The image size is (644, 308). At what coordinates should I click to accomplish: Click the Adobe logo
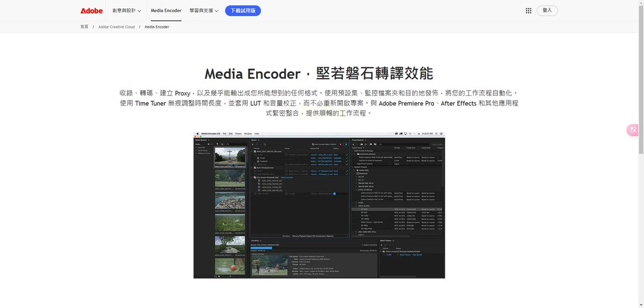pyautogui.click(x=91, y=10)
